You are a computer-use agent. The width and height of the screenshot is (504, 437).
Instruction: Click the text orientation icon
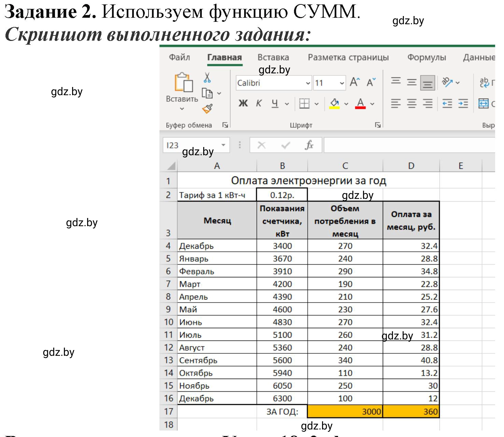click(x=447, y=82)
